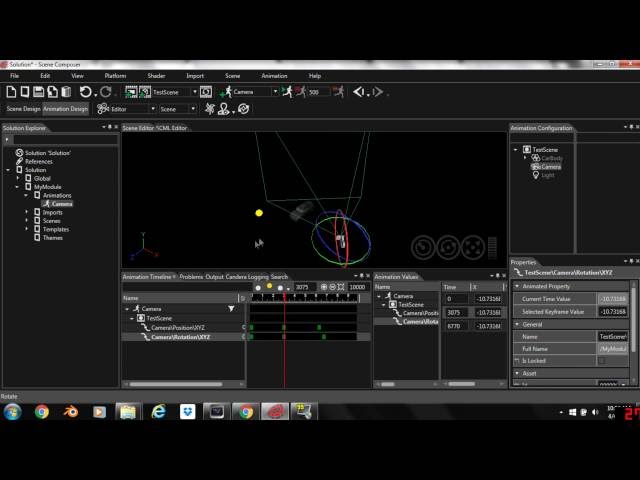Tick the Is Locked checkbox
This screenshot has height=480, width=640.
601,361
